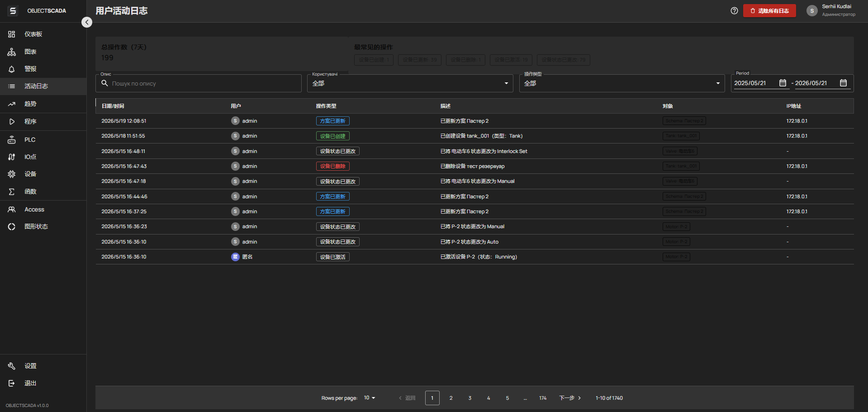Viewport: 868px width, 412px height.
Task: Click the 退出 logout icon
Action: coord(12,383)
